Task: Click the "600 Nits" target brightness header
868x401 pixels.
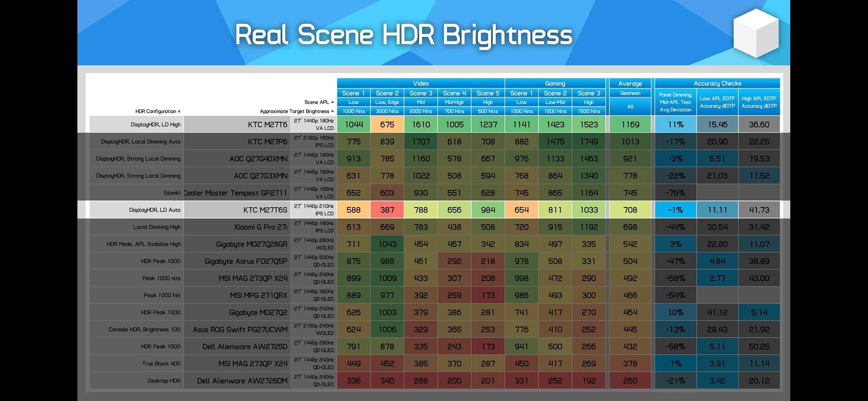Action: point(488,111)
